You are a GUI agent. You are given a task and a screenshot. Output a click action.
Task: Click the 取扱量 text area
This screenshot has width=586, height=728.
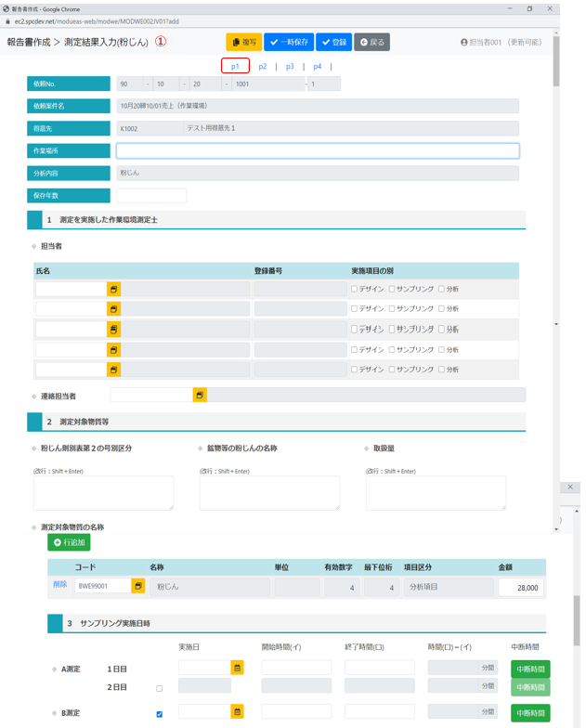pos(436,493)
